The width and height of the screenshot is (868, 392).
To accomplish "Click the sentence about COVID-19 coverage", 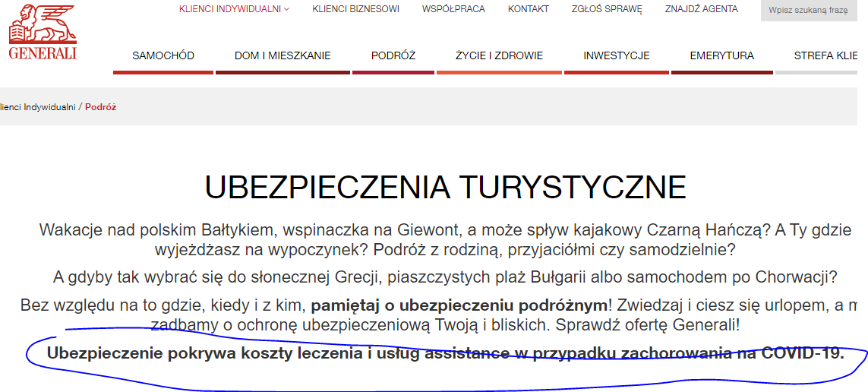I will (446, 353).
